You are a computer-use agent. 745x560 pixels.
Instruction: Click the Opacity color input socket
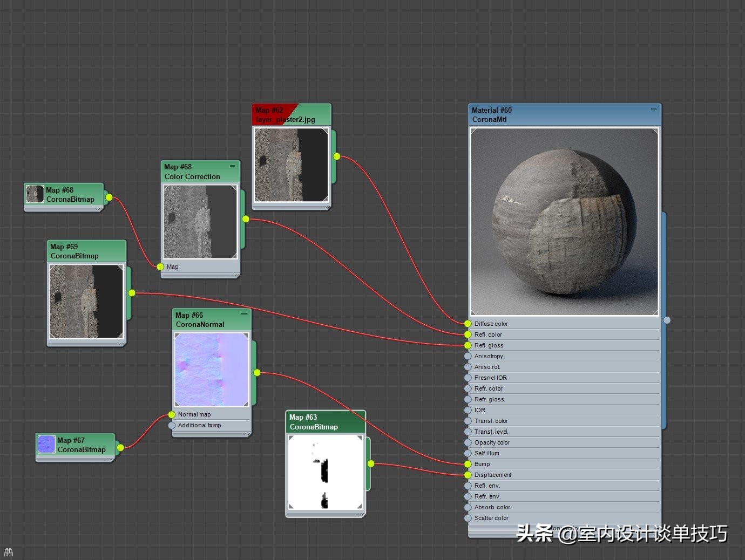468,442
